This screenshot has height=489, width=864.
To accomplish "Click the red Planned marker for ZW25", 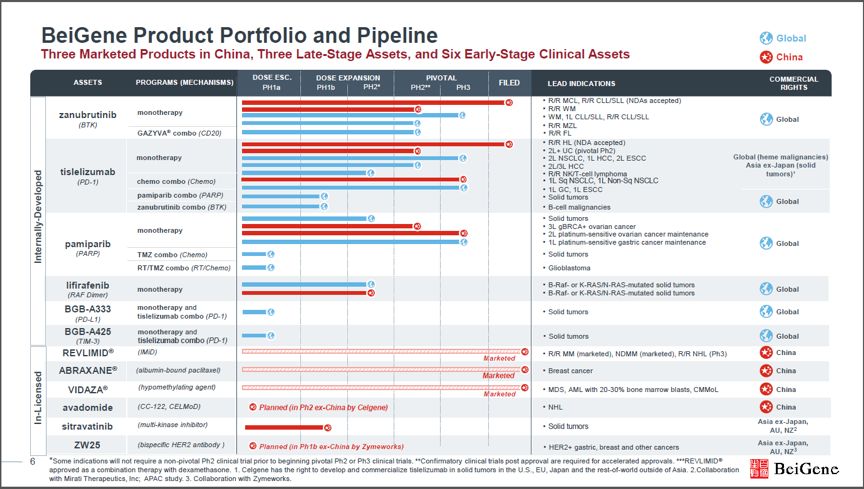I will point(253,446).
